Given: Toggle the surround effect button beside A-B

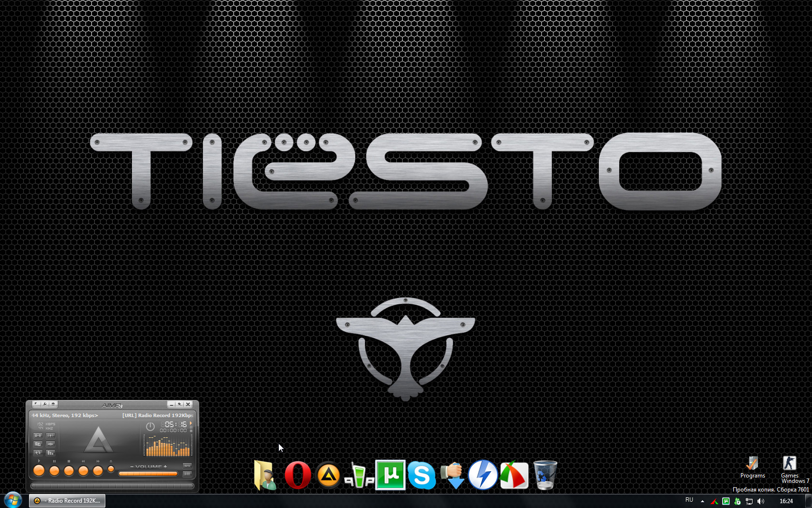Looking at the screenshot, I should coord(50,435).
